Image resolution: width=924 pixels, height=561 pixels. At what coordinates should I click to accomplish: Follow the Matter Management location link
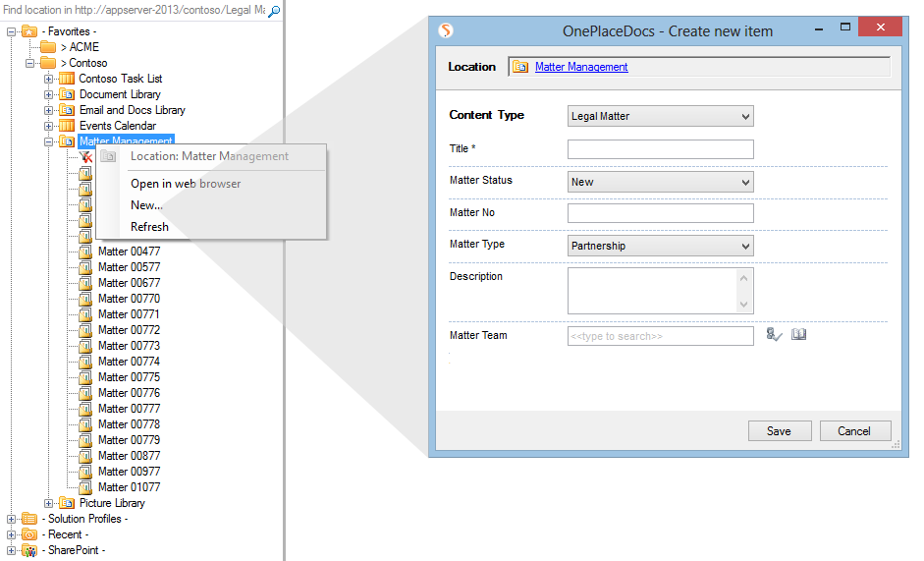coord(581,67)
